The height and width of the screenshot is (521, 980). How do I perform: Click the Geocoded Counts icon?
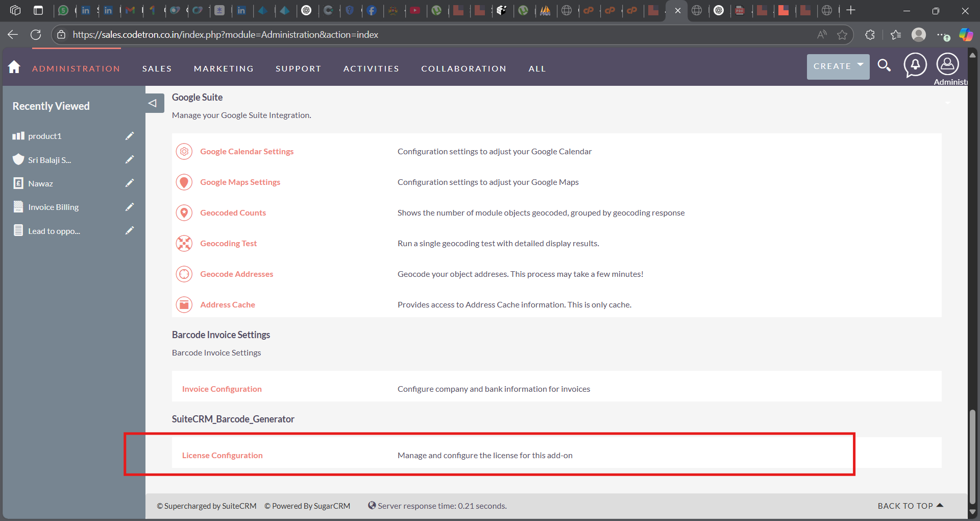[184, 213]
